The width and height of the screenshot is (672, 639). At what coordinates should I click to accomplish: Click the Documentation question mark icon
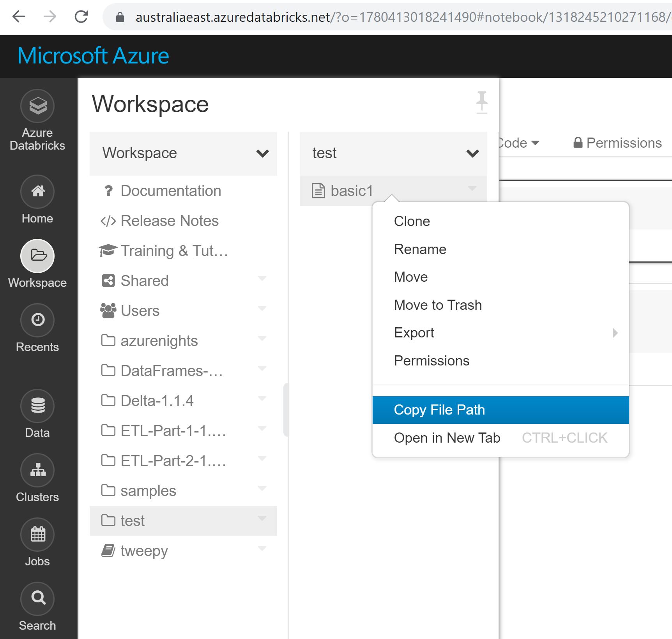click(109, 191)
